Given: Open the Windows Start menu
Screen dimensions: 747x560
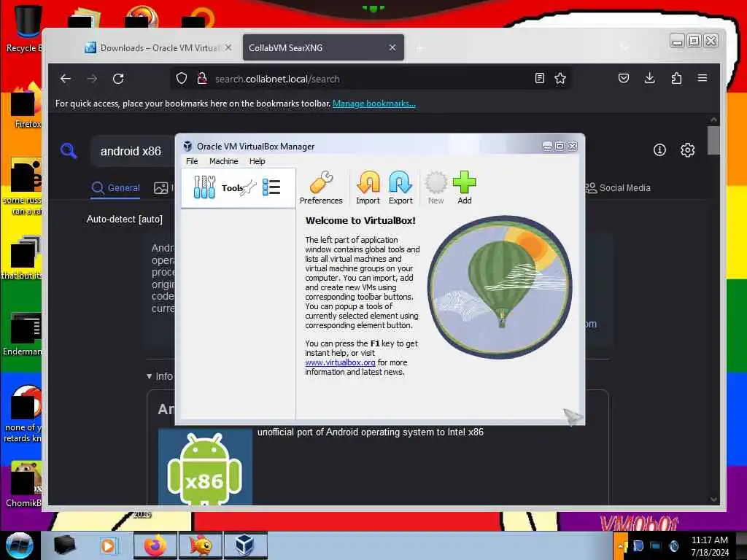Looking at the screenshot, I should point(19,545).
